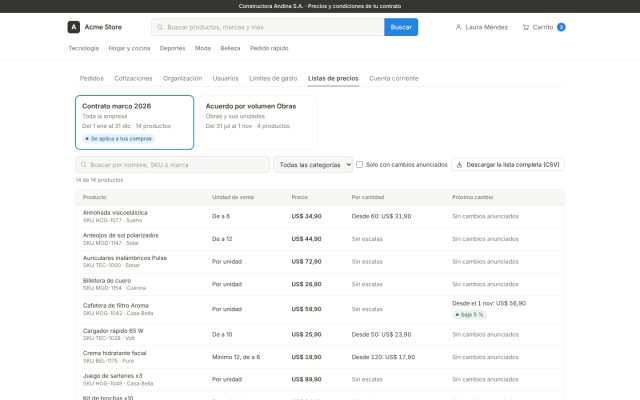The height and width of the screenshot is (400, 640).
Task: Click Crema hidratante facial product name
Action: coord(115,353)
